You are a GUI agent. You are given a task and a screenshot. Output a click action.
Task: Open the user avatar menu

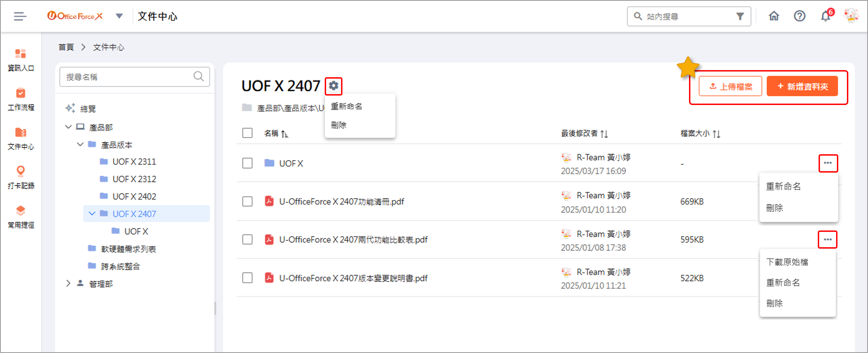851,16
